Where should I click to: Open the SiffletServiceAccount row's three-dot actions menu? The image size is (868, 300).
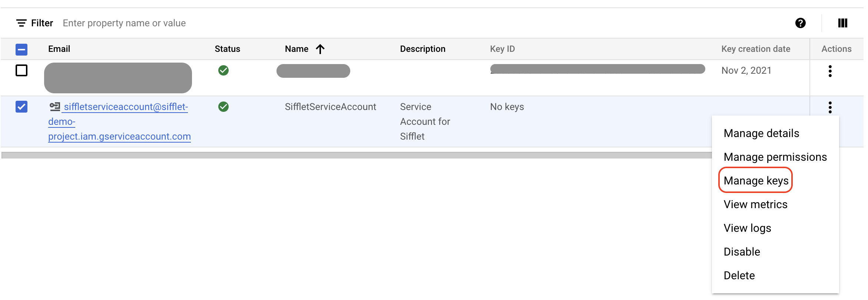[x=830, y=107]
